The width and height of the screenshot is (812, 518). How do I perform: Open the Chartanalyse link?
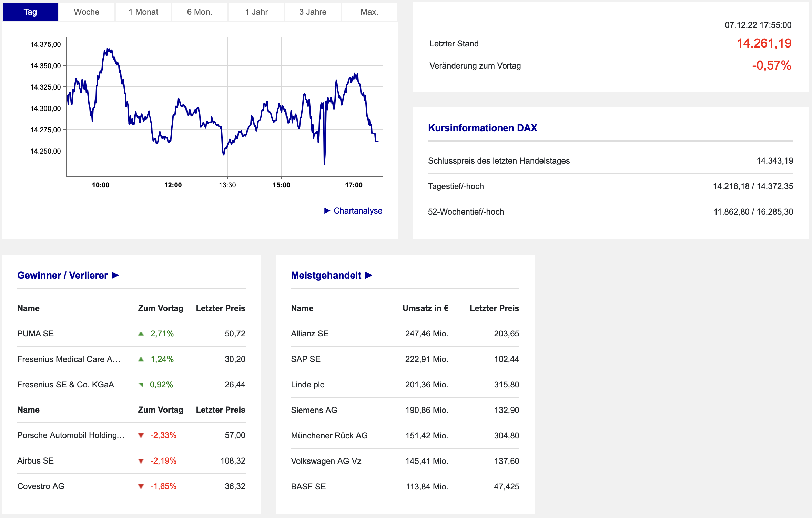click(358, 211)
